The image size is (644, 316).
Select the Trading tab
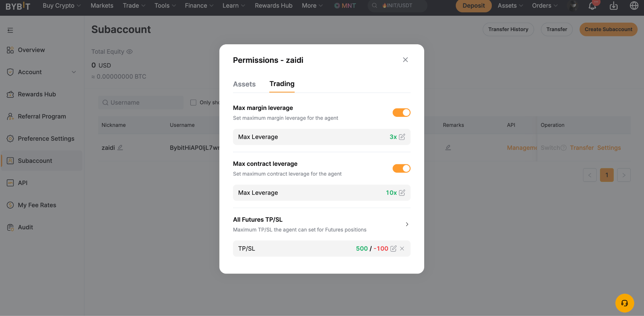[x=282, y=84]
